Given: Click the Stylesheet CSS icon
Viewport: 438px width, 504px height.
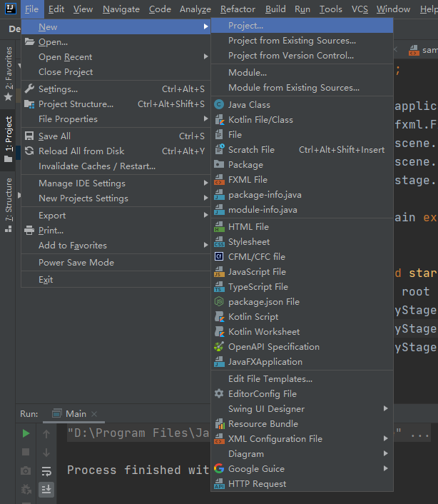Looking at the screenshot, I should 219,242.
